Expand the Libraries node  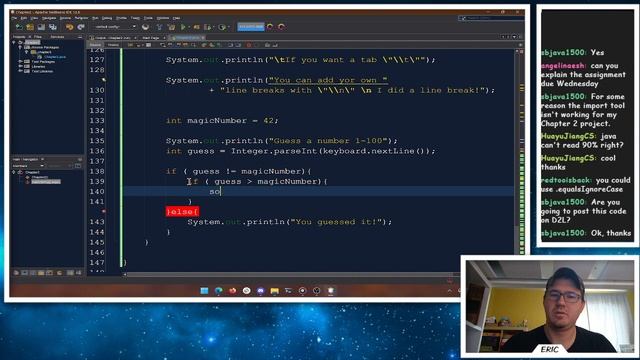point(20,66)
